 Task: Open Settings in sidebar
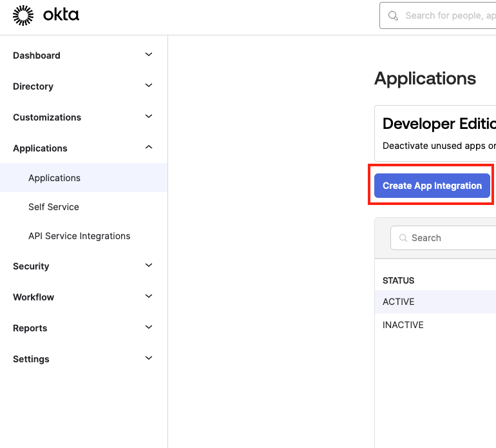31,359
